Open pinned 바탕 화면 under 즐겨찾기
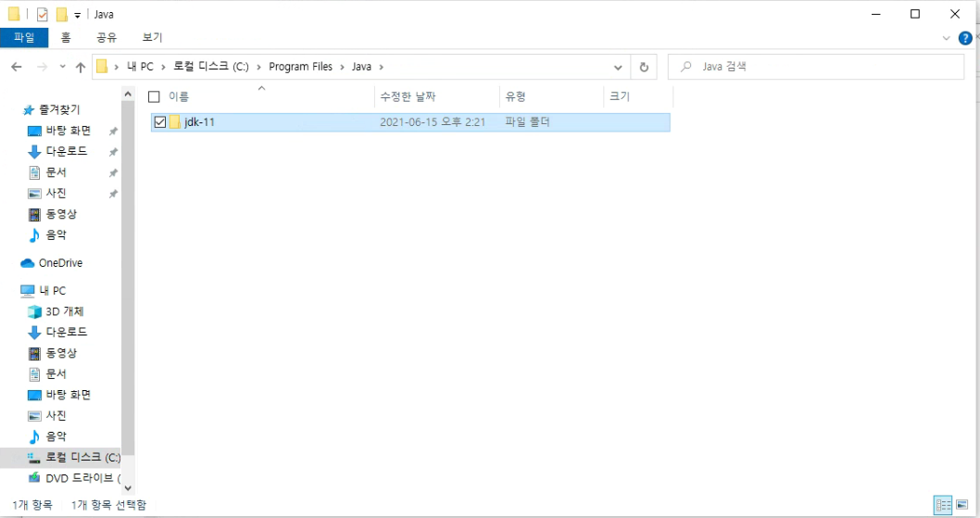980x518 pixels. point(69,130)
